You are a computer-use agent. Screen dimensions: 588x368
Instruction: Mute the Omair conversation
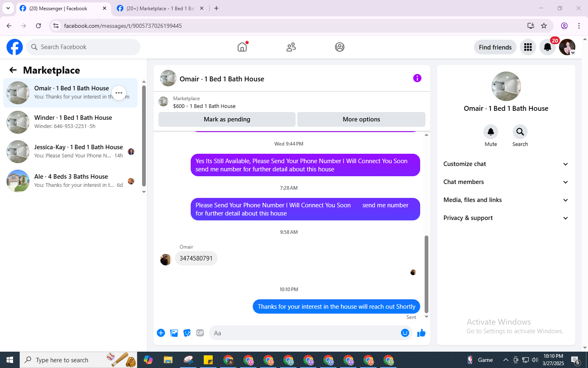(x=491, y=132)
